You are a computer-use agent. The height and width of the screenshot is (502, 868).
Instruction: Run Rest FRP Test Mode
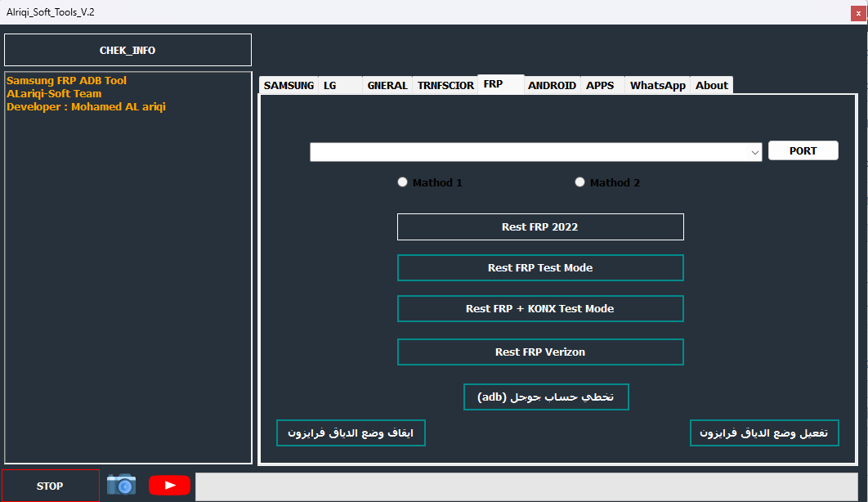pos(540,267)
